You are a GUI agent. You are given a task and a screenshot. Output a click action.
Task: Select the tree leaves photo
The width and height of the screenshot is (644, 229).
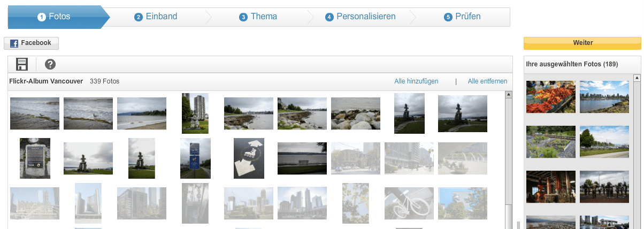coord(356,203)
